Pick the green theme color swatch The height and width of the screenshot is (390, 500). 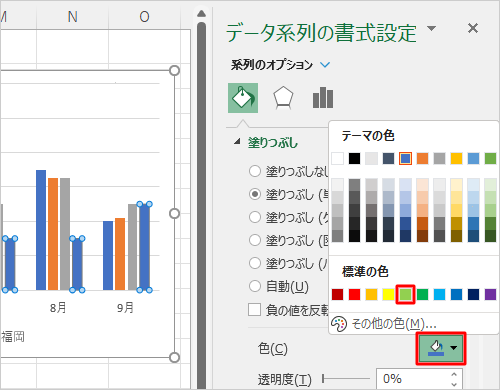[490, 158]
